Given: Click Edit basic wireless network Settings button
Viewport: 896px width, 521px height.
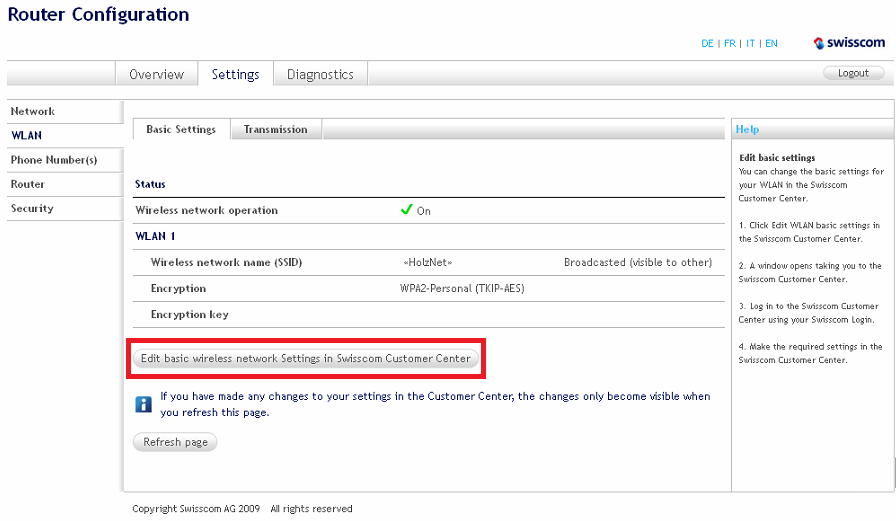Looking at the screenshot, I should pyautogui.click(x=306, y=358).
